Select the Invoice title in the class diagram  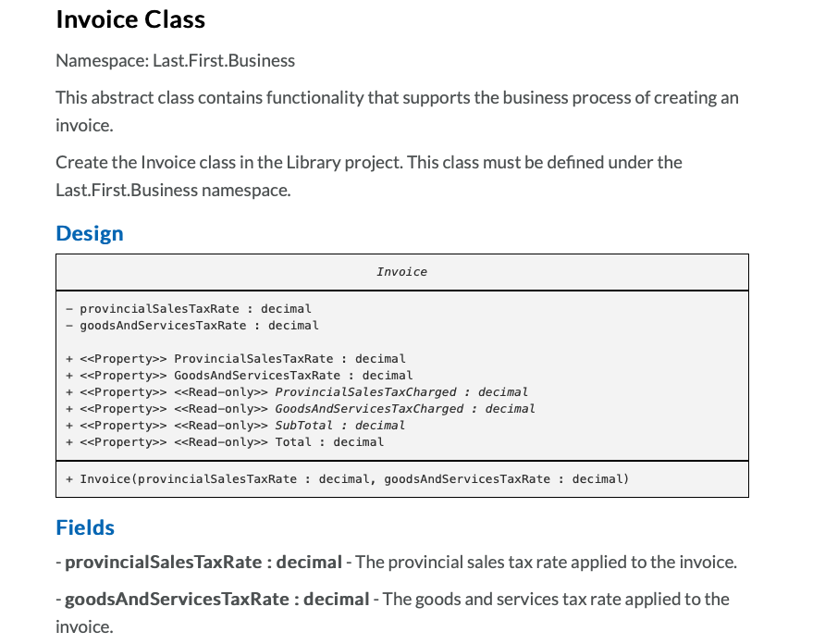401,271
